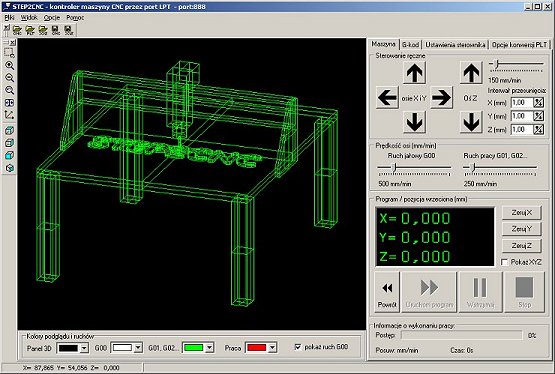Switch to Ustawienia sterownika tab
Screen dimensions: 555x374
455,45
